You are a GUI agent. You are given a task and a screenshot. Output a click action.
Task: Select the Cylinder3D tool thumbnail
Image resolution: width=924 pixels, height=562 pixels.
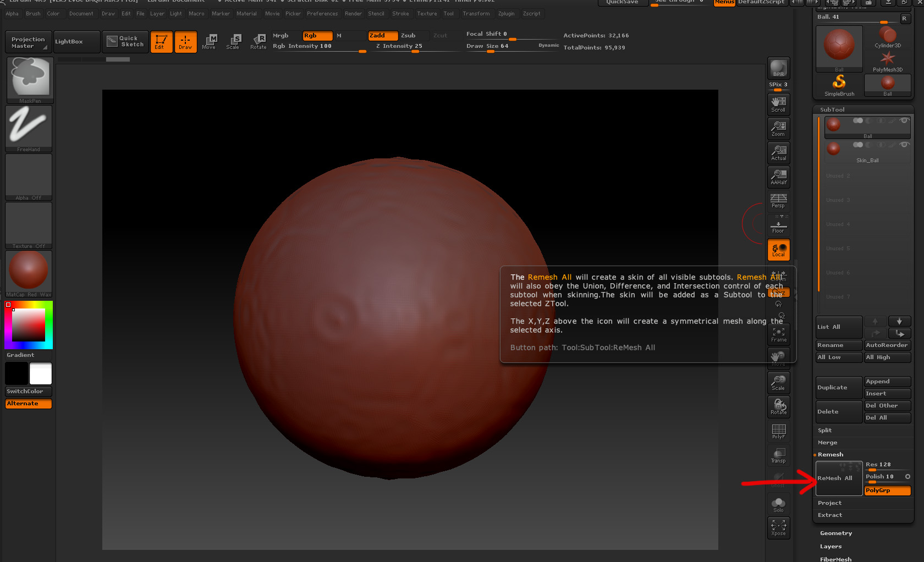887,37
